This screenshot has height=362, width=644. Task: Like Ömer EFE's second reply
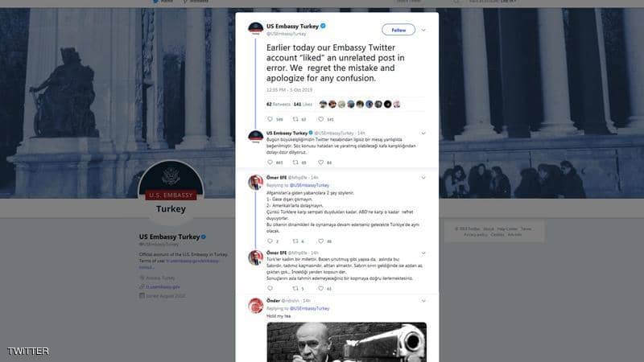coord(320,288)
